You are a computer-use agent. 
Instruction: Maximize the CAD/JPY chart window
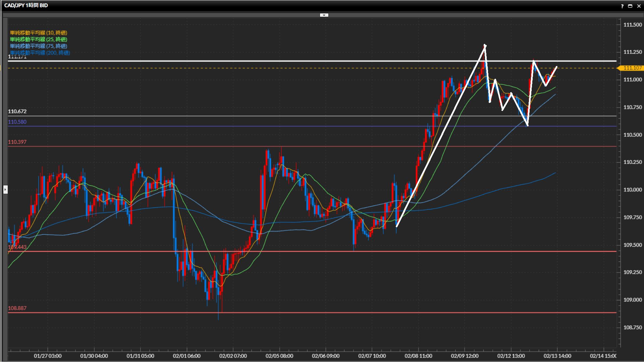point(630,6)
